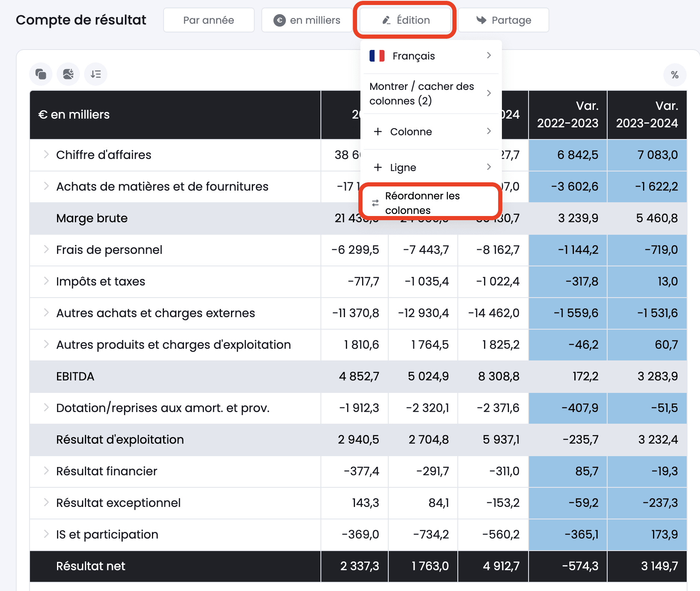Select cell -14 462,0 in Autres achats
Screen dimensions: 700x591
(x=493, y=313)
